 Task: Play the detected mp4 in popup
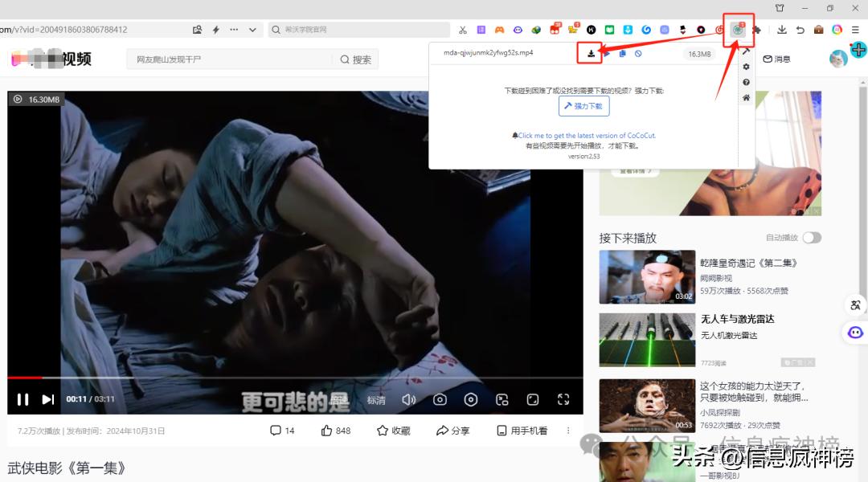point(608,54)
